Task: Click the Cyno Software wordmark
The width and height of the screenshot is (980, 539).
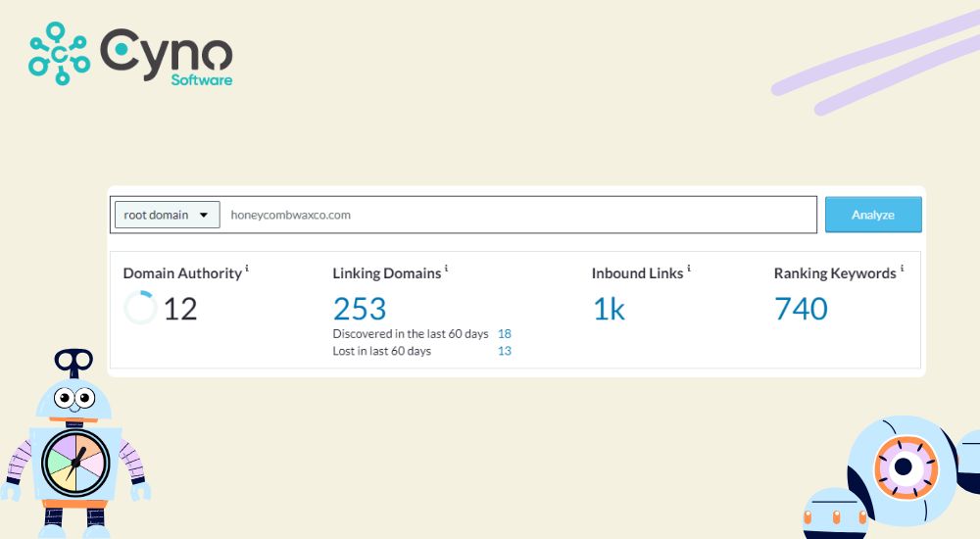Action: (x=167, y=56)
